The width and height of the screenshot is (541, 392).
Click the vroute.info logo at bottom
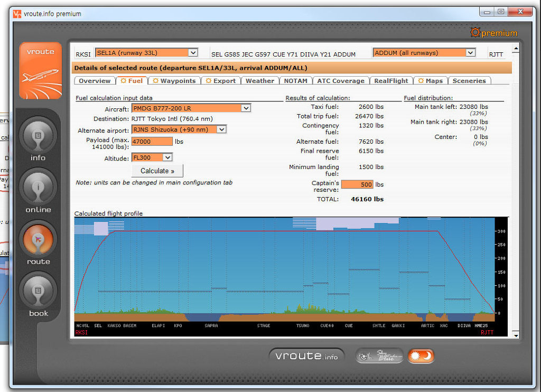click(x=306, y=356)
